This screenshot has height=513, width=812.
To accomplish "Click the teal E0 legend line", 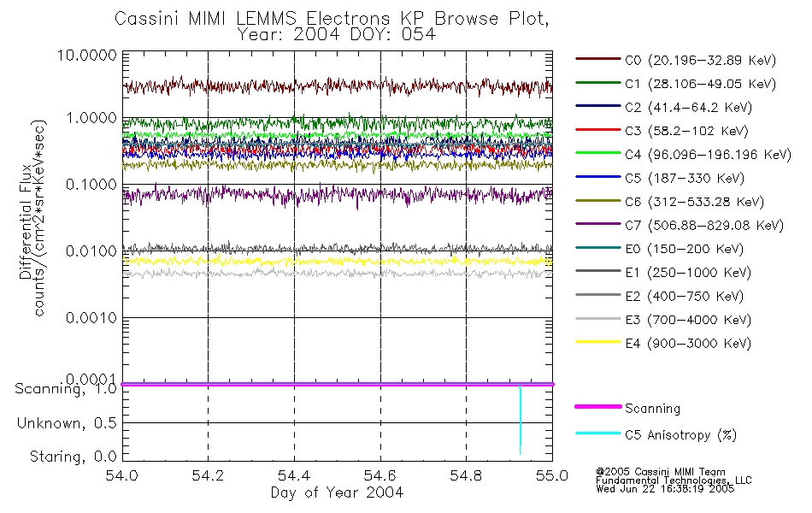I will (597, 248).
